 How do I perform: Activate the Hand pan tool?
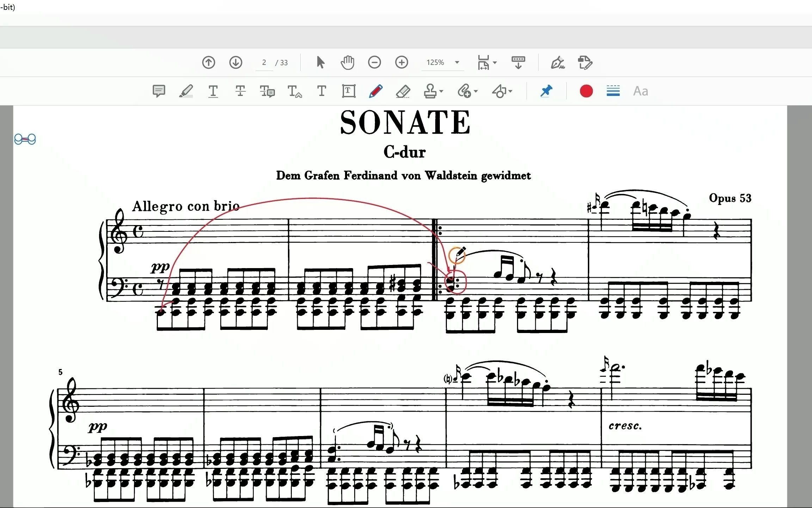(x=347, y=62)
